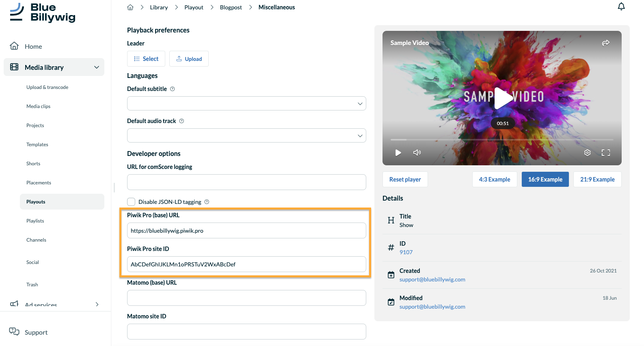
Task: Collapse the Media library section
Action: 97,67
